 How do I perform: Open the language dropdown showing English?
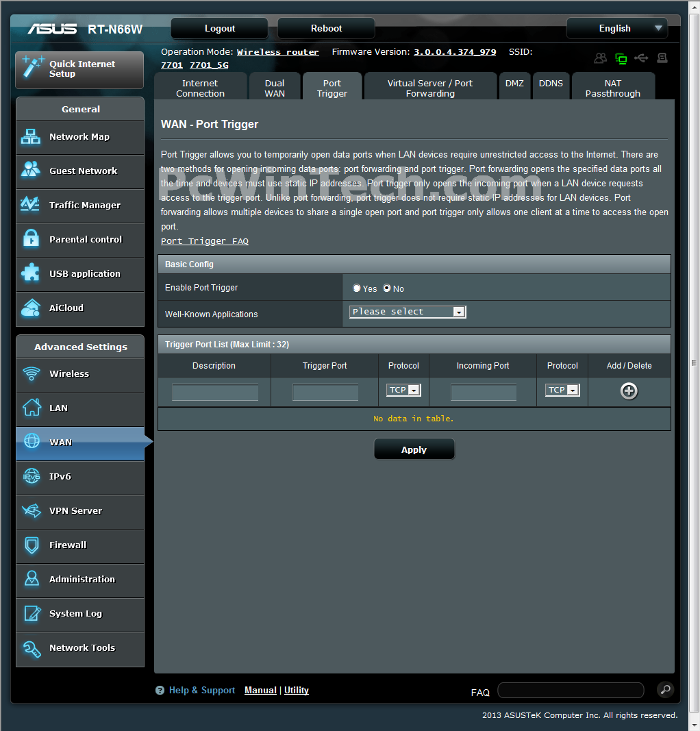[616, 29]
